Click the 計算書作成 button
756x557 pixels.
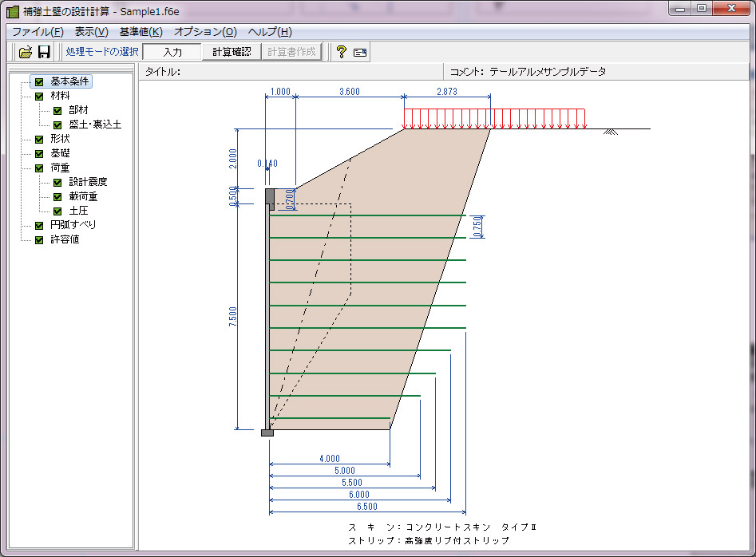291,52
